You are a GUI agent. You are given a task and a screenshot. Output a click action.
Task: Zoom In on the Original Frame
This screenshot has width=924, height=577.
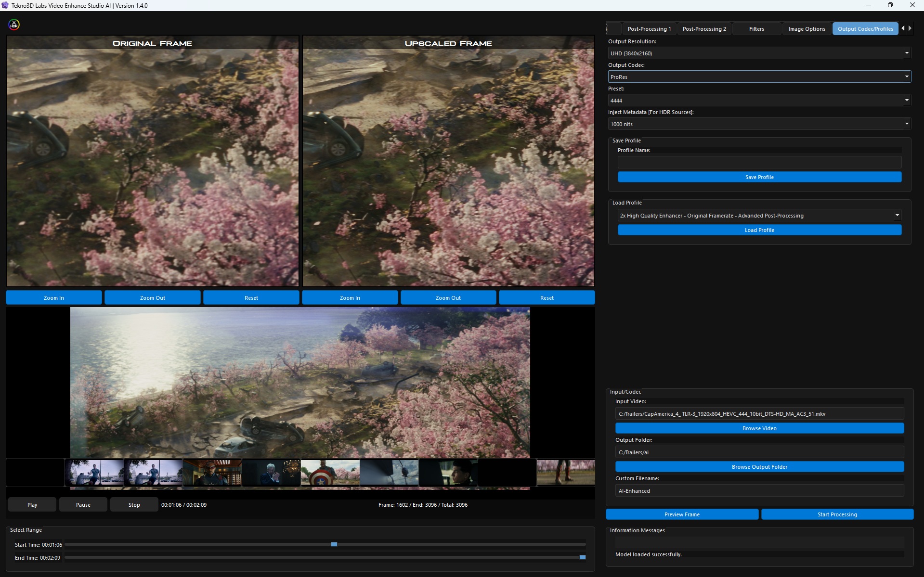click(x=54, y=298)
